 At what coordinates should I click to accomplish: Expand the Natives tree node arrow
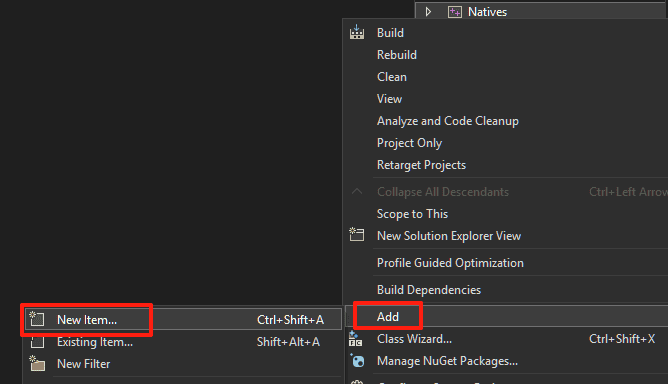(x=428, y=12)
